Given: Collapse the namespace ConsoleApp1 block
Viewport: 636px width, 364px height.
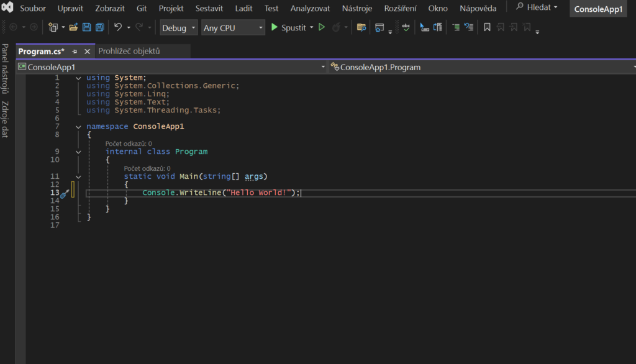Looking at the screenshot, I should pos(78,127).
